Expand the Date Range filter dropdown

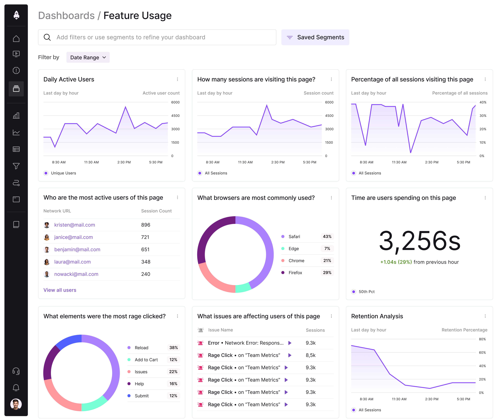click(x=88, y=57)
